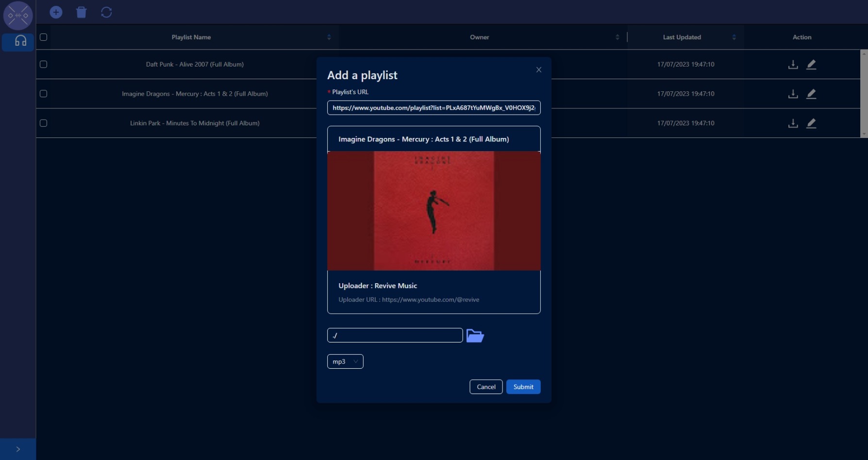Click the Linkin Park row's 17/07/2023 timestamp
This screenshot has height=460, width=868.
tap(685, 123)
